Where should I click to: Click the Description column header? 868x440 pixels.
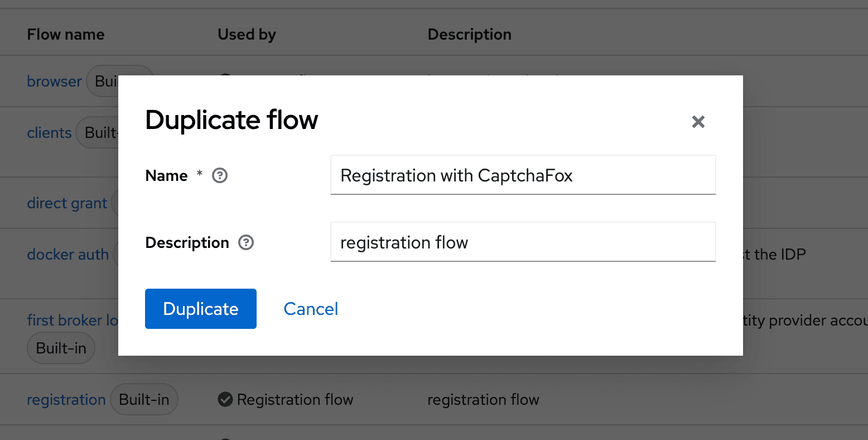point(469,35)
